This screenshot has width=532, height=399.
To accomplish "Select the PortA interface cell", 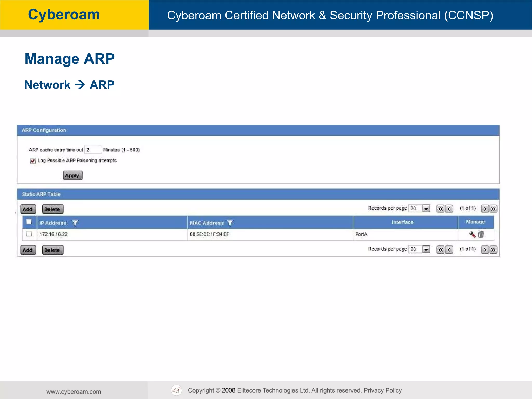I will pyautogui.click(x=361, y=234).
